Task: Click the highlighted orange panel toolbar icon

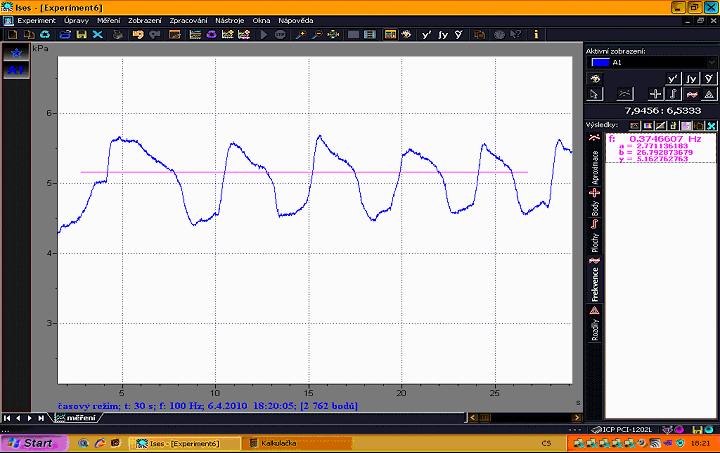Action: click(390, 34)
